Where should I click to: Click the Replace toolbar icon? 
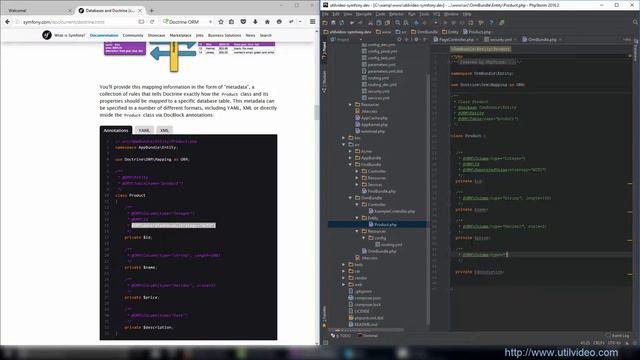pos(406,23)
